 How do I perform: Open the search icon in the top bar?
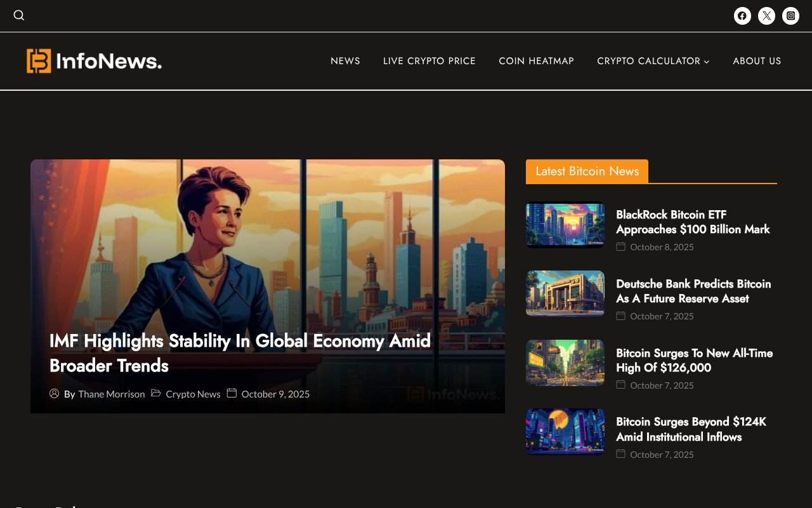tap(18, 15)
